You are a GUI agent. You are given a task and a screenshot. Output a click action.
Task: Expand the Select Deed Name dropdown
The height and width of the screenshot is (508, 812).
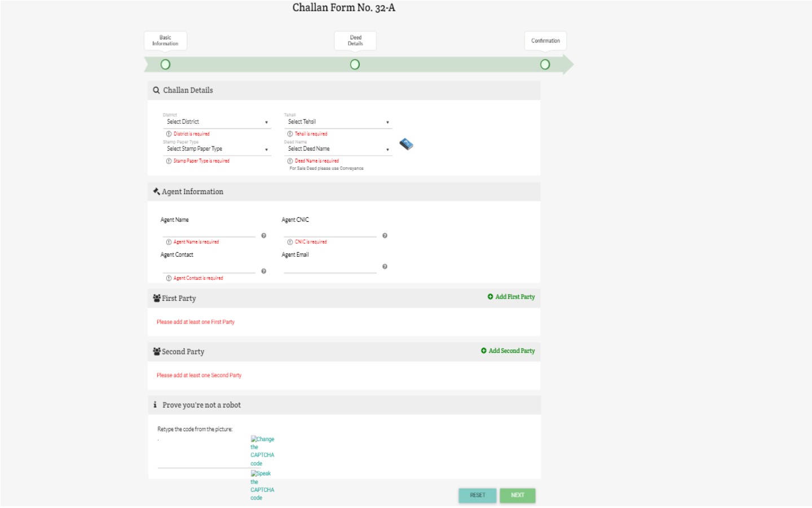click(338, 149)
